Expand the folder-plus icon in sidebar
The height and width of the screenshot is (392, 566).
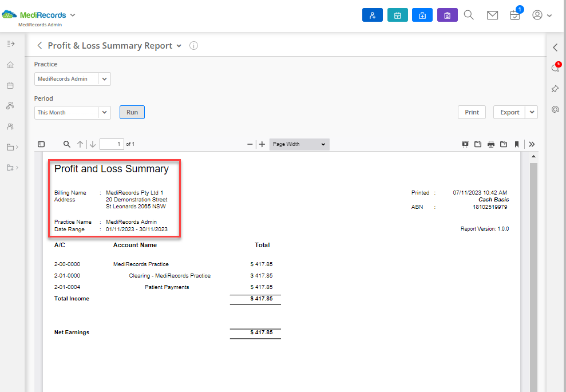click(x=12, y=168)
